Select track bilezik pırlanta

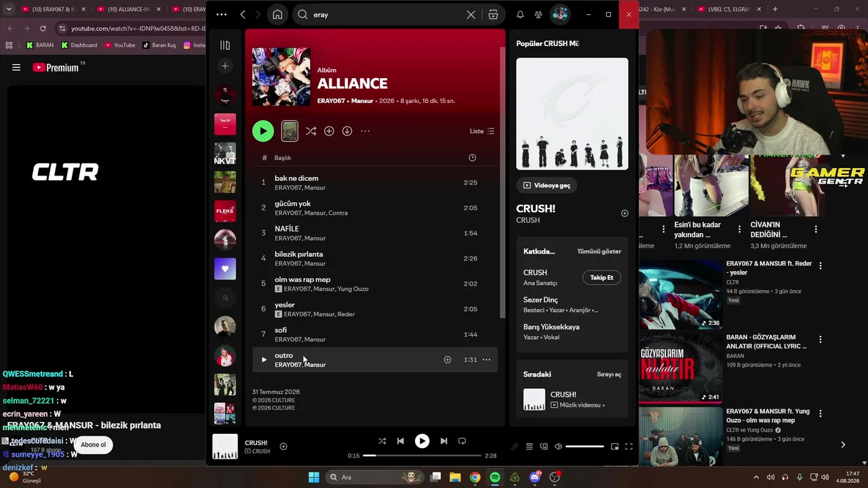[x=375, y=258]
